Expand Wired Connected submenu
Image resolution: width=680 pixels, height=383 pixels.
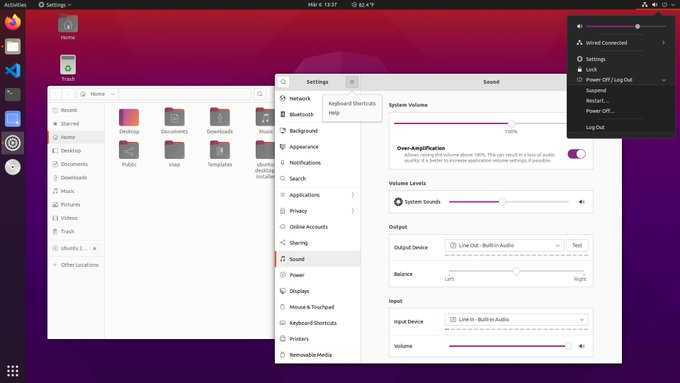point(621,43)
